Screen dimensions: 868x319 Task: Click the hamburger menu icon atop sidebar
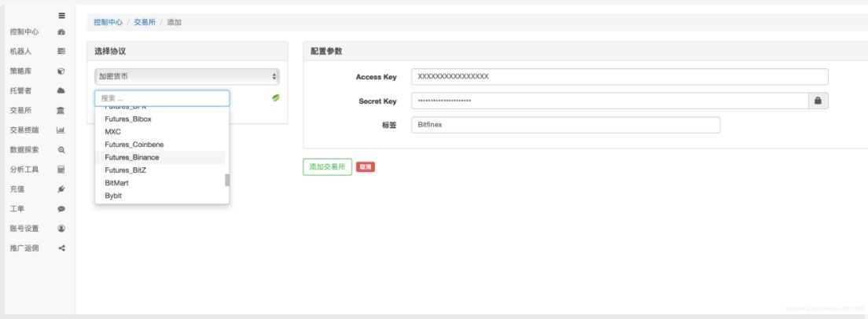click(x=61, y=16)
